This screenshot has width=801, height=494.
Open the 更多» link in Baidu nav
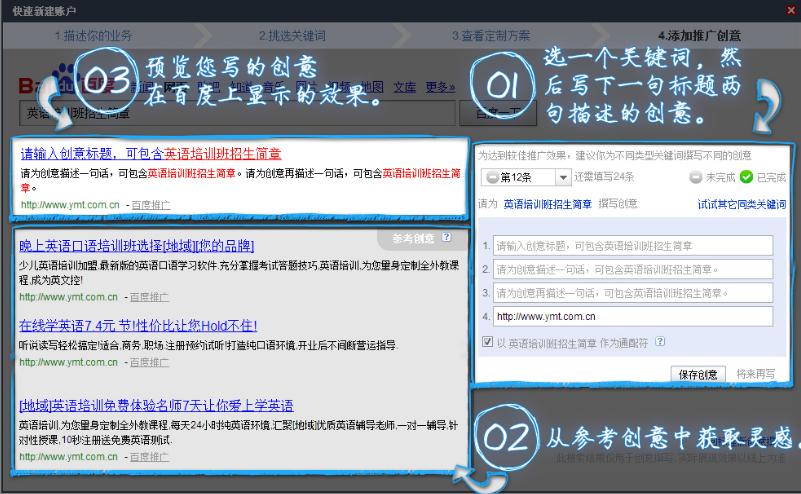coord(440,87)
